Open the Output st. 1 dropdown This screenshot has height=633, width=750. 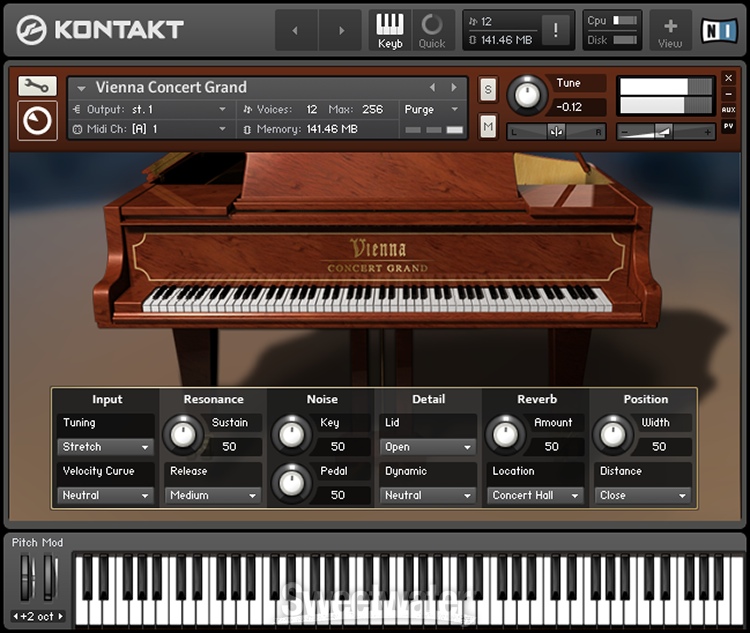click(150, 109)
